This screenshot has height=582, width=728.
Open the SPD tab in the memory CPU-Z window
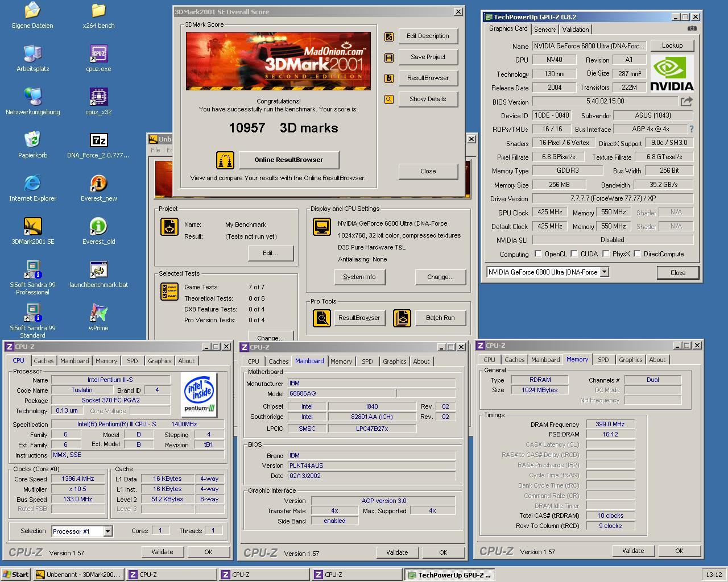pos(603,360)
